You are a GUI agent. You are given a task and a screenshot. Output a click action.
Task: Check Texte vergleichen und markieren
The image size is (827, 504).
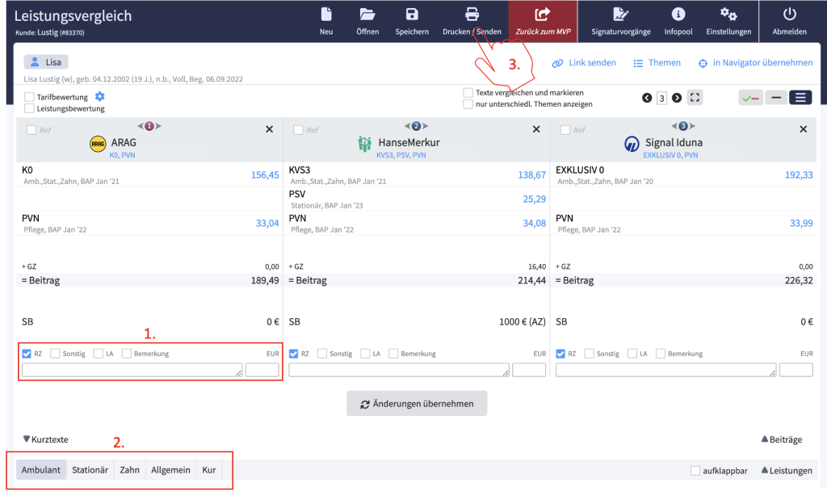[x=468, y=93]
